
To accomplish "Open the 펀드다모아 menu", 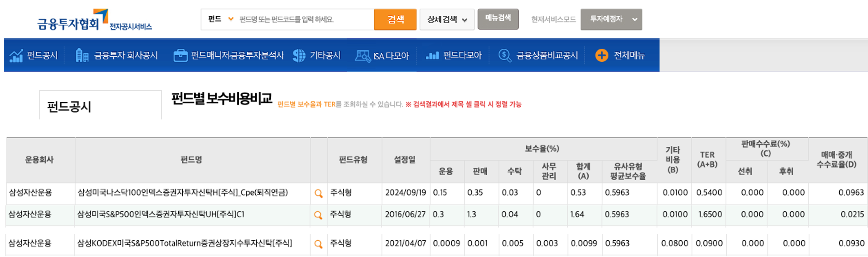I will pos(462,55).
